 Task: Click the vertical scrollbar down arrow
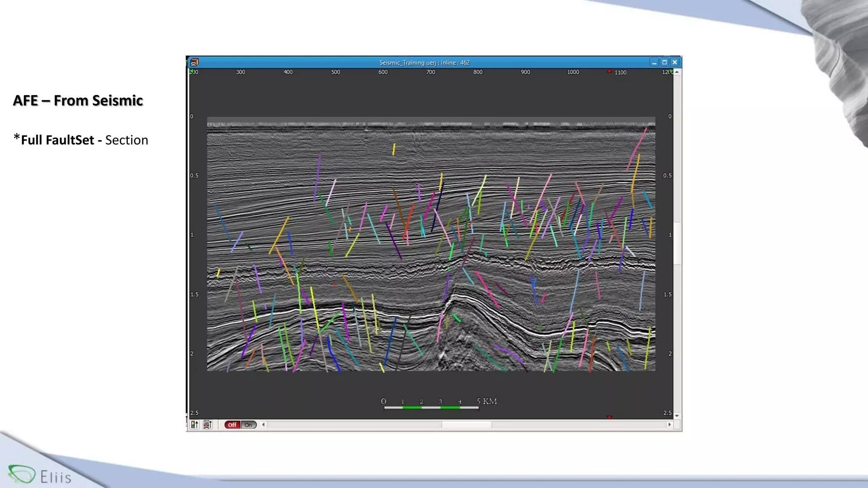click(677, 416)
